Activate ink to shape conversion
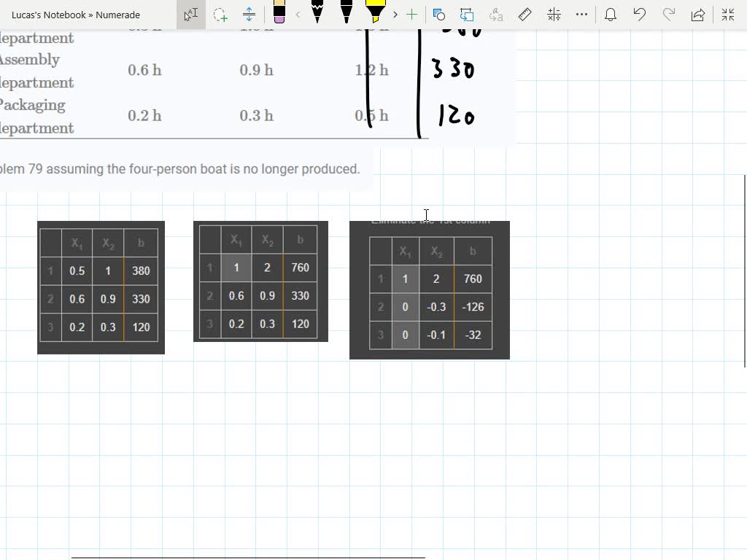The width and height of the screenshot is (747, 560). tap(438, 14)
